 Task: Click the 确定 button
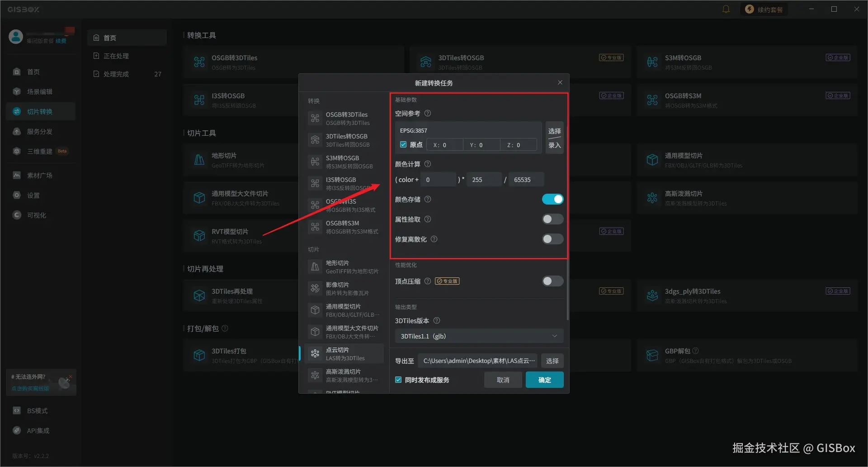point(545,380)
